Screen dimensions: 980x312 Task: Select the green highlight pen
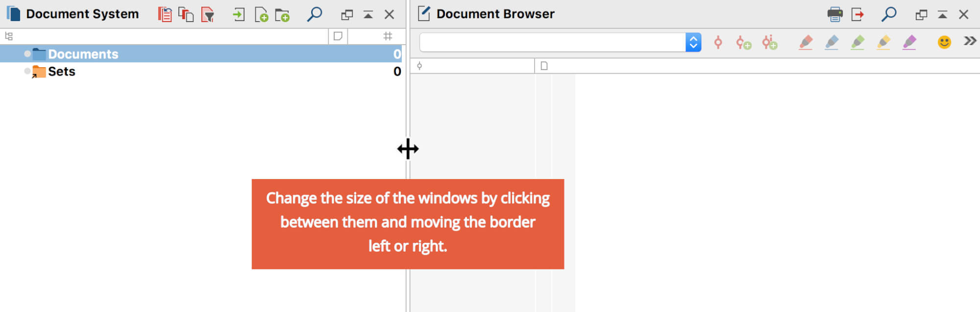click(857, 42)
